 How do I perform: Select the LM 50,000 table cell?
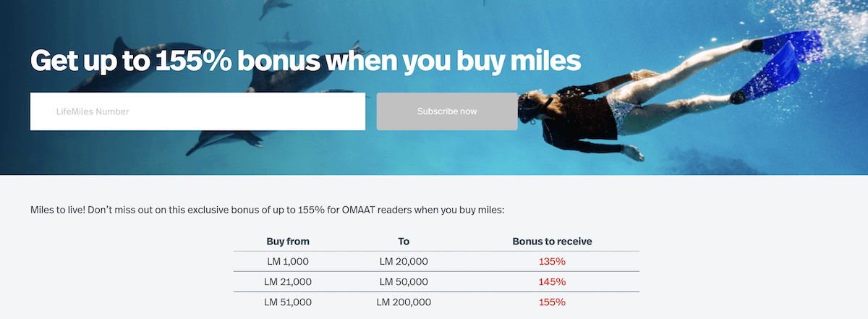pyautogui.click(x=404, y=281)
